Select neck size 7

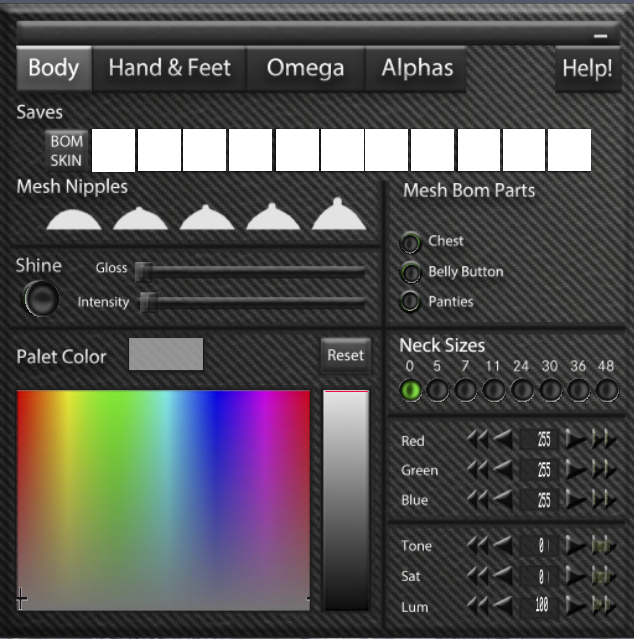click(465, 390)
